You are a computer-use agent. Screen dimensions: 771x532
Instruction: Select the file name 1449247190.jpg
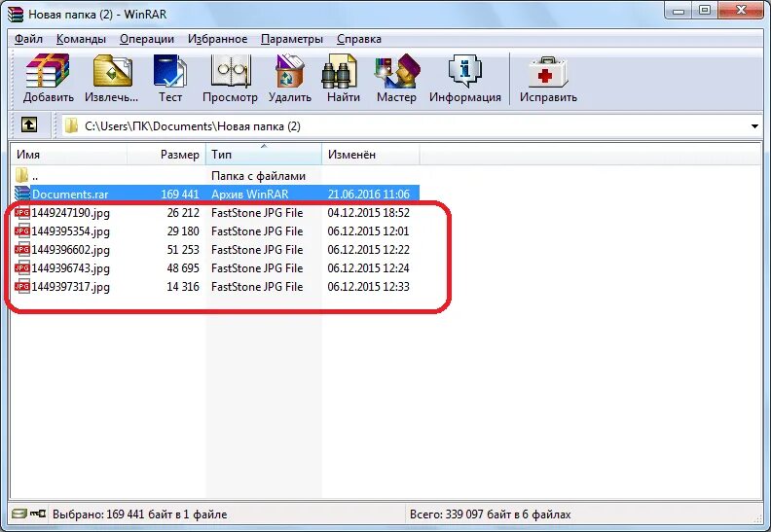[70, 213]
